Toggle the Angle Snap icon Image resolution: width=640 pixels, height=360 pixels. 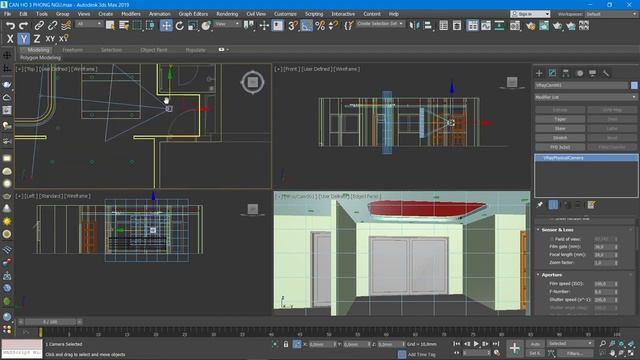click(x=306, y=26)
